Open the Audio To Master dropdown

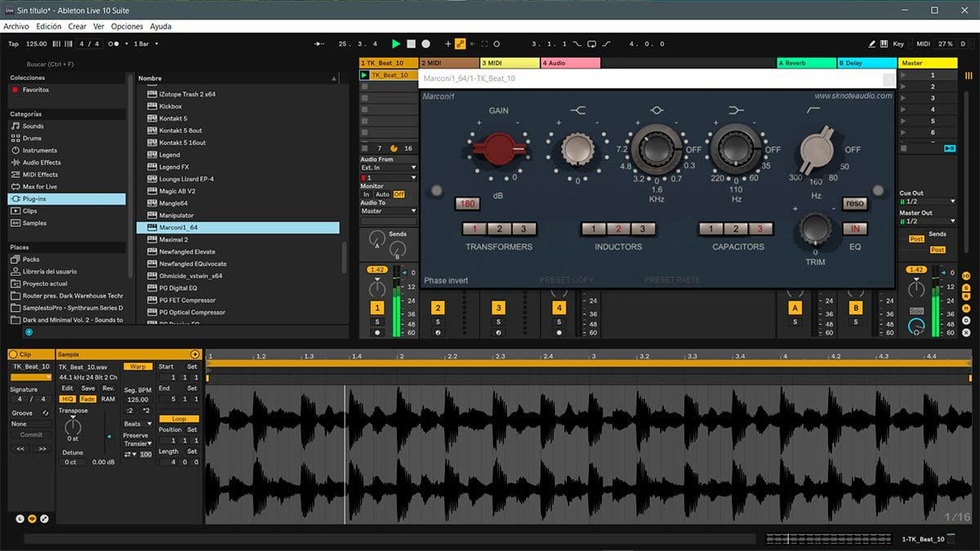(x=389, y=211)
